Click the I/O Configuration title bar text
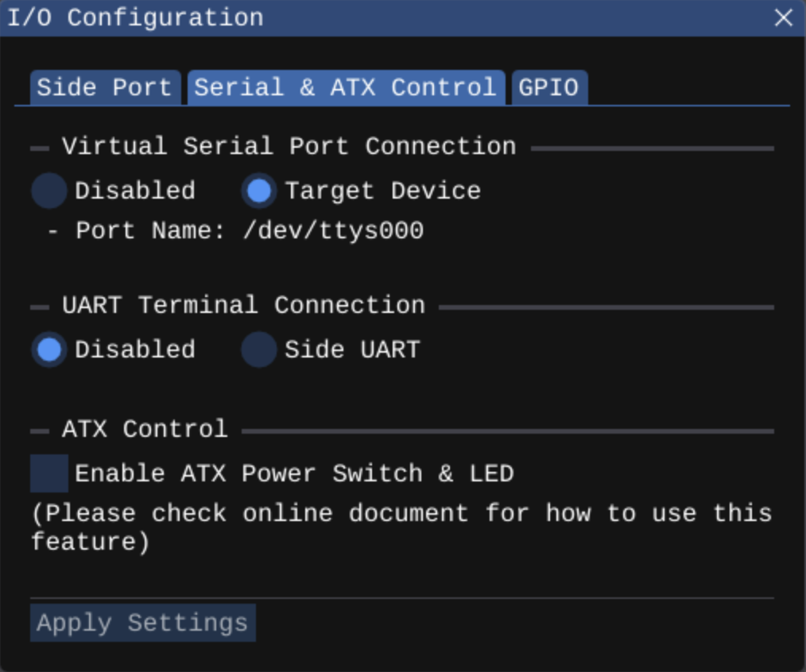 [x=135, y=17]
